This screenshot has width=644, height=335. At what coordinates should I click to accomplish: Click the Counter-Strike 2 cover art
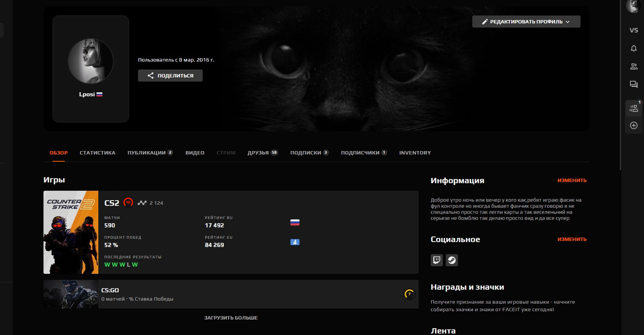pos(71,232)
